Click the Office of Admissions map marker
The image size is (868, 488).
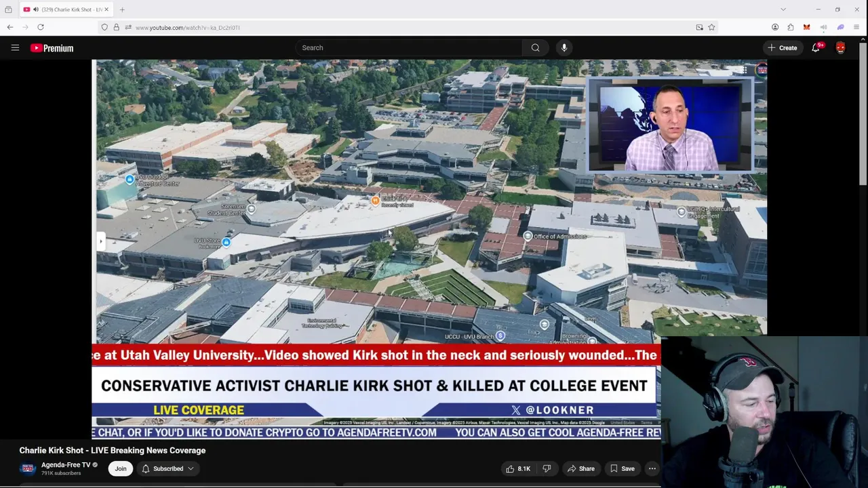[x=528, y=236]
